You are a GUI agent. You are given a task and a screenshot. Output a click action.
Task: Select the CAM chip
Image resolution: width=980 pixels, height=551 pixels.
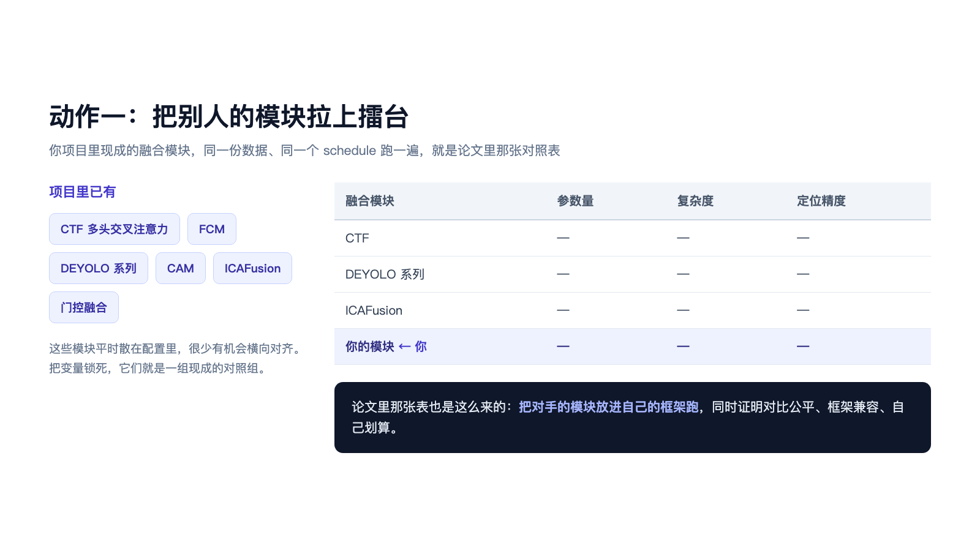point(181,268)
